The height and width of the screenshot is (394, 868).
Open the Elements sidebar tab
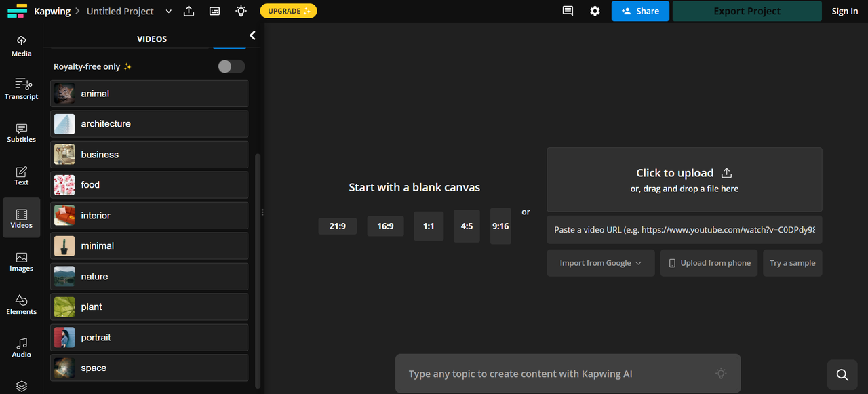[22, 304]
